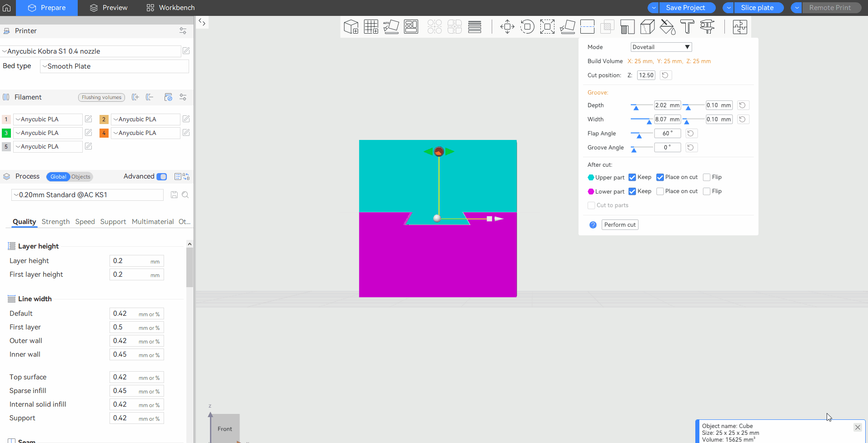Image resolution: width=868 pixels, height=443 pixels.
Task: Open the Anycubic Kobra S1 printer dropdown
Action: 90,51
